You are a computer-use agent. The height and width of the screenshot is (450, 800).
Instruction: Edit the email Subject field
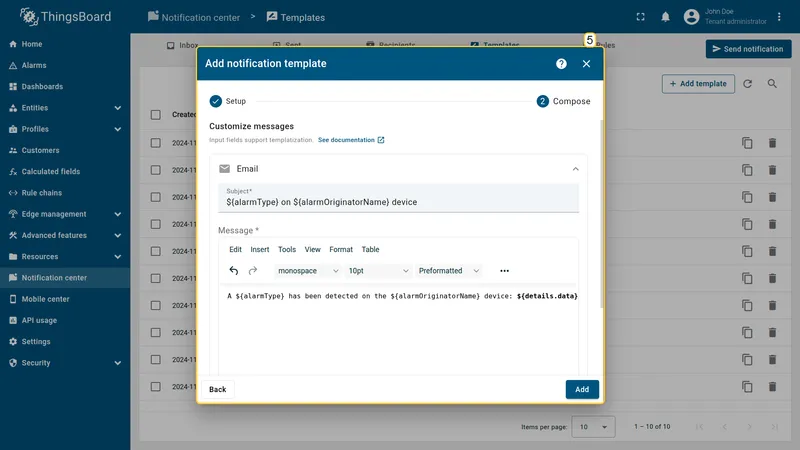(x=398, y=198)
